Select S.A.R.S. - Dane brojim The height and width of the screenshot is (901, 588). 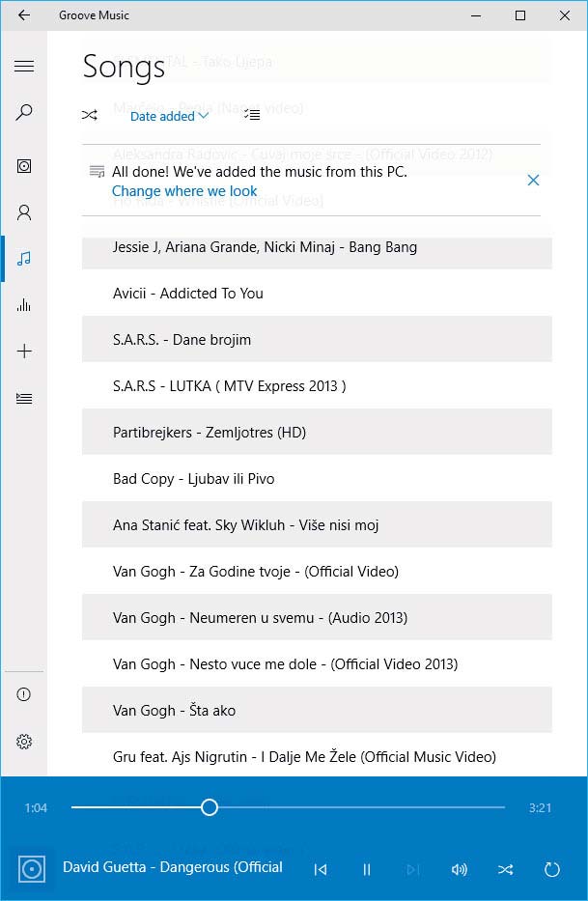point(317,339)
